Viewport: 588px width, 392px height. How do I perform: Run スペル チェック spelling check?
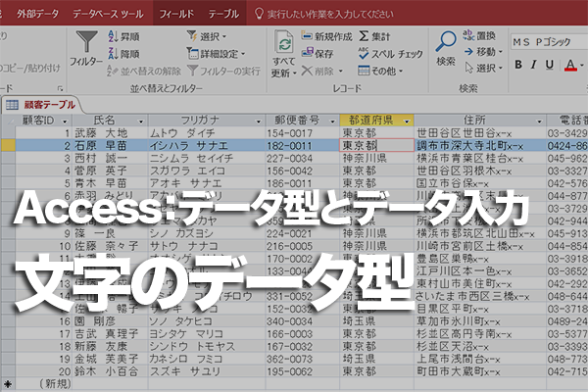pos(390,54)
